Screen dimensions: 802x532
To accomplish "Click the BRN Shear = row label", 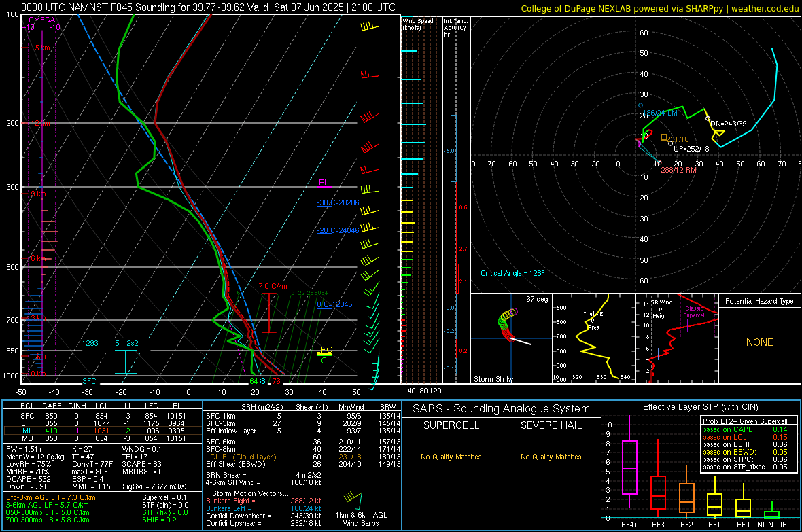I will [226, 475].
